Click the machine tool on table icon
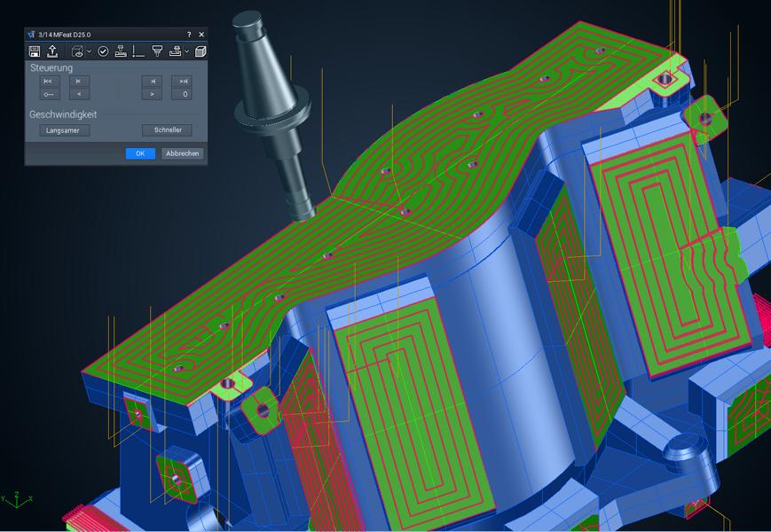771x532 pixels. (x=121, y=51)
